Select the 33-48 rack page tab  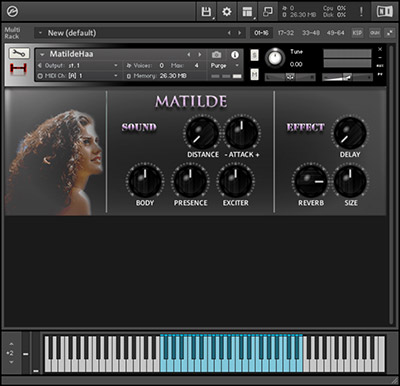(x=311, y=33)
